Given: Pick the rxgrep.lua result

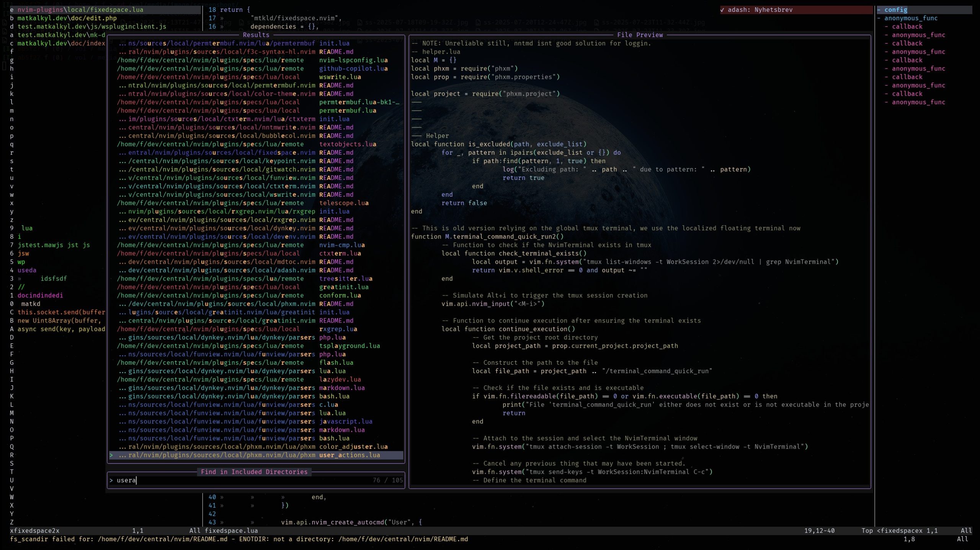Looking at the screenshot, I should point(256,329).
